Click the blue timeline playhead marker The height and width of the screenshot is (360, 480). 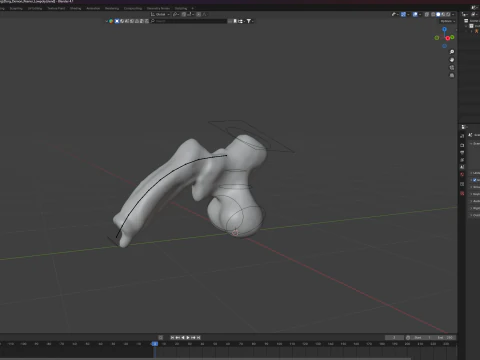pyautogui.click(x=154, y=344)
